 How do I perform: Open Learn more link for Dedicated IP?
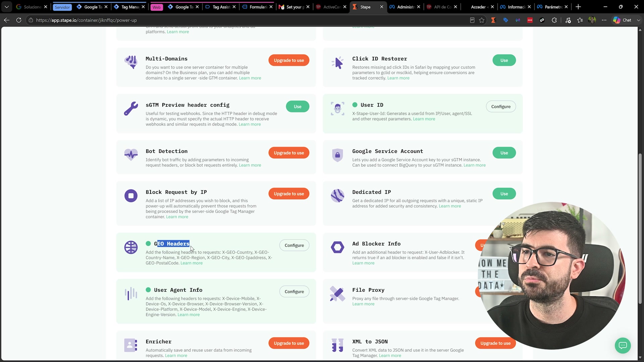[x=450, y=206]
